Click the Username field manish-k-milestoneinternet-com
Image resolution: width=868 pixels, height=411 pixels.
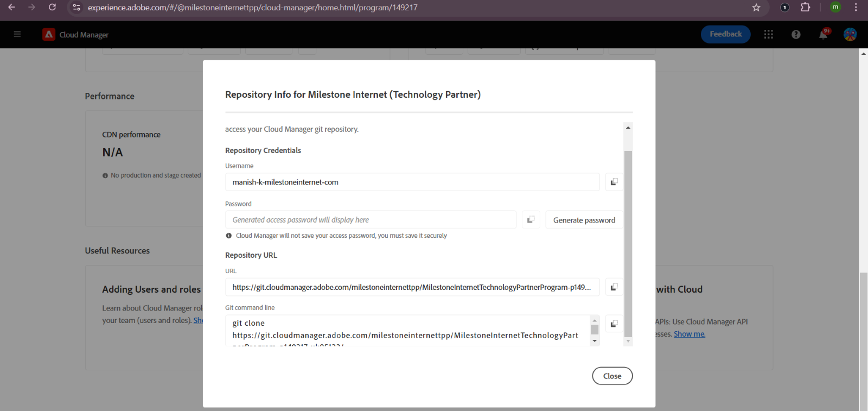412,182
